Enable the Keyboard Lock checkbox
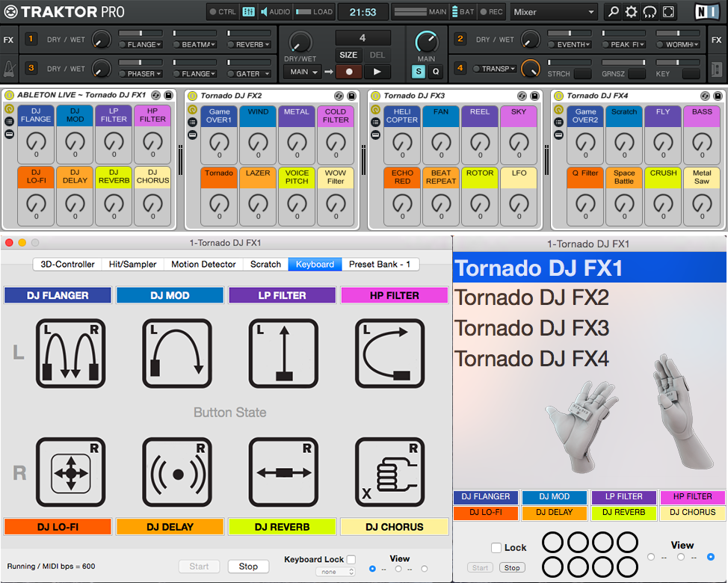Screen dimensions: 728x583 [351, 559]
